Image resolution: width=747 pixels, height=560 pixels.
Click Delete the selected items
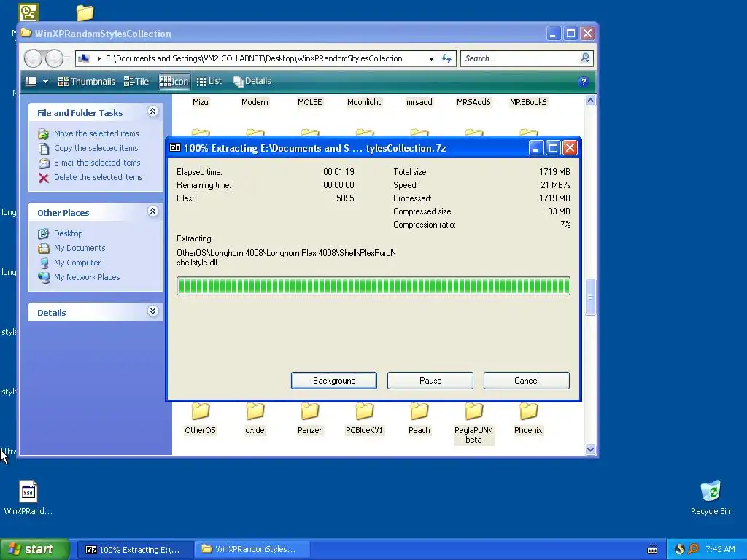coord(98,177)
